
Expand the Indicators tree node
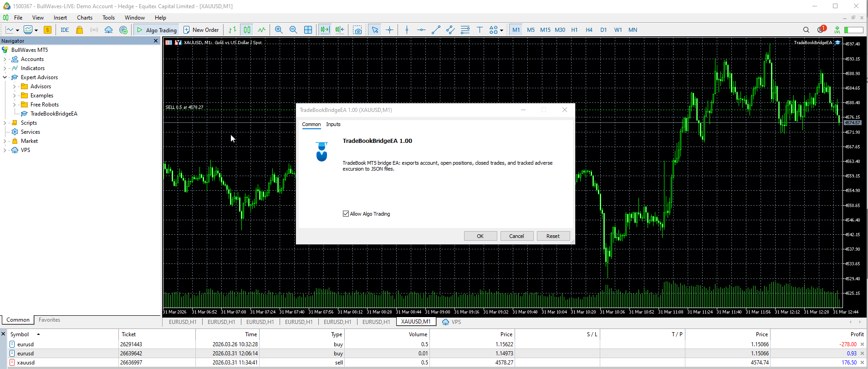pyautogui.click(x=5, y=68)
